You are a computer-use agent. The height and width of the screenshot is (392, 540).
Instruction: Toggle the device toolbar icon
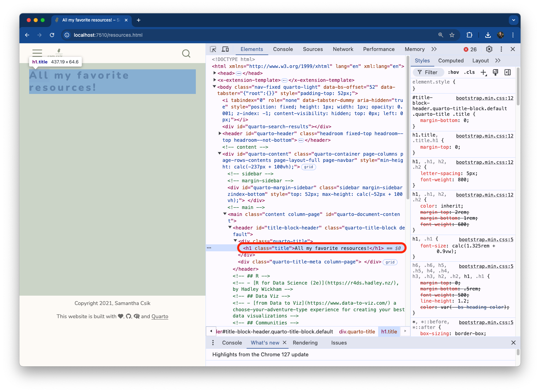point(225,49)
